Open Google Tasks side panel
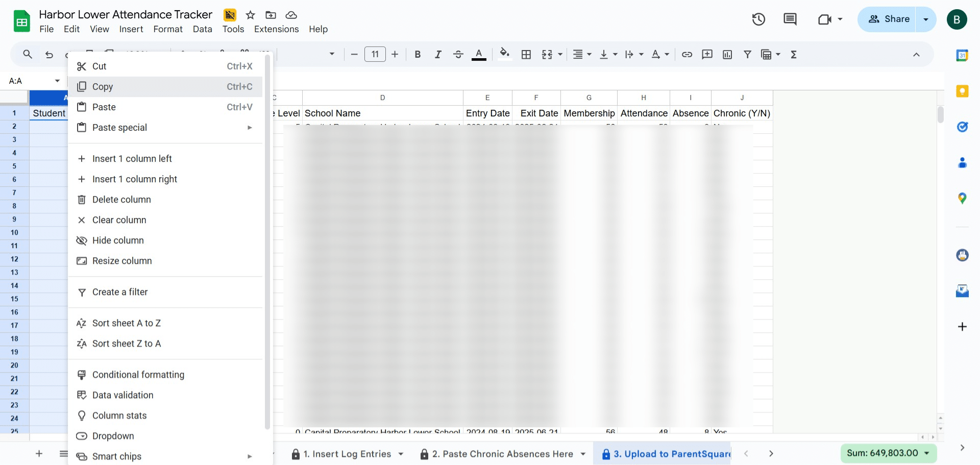The height and width of the screenshot is (465, 980). tap(962, 127)
